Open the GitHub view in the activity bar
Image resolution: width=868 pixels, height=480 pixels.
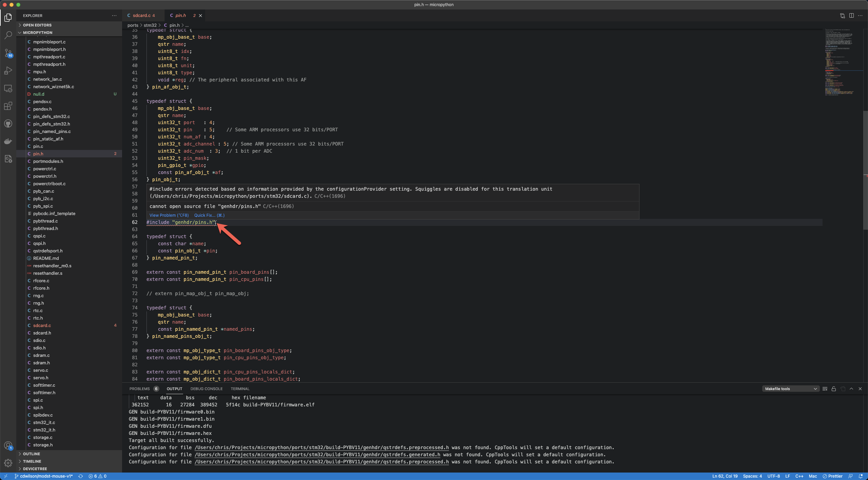(8, 123)
